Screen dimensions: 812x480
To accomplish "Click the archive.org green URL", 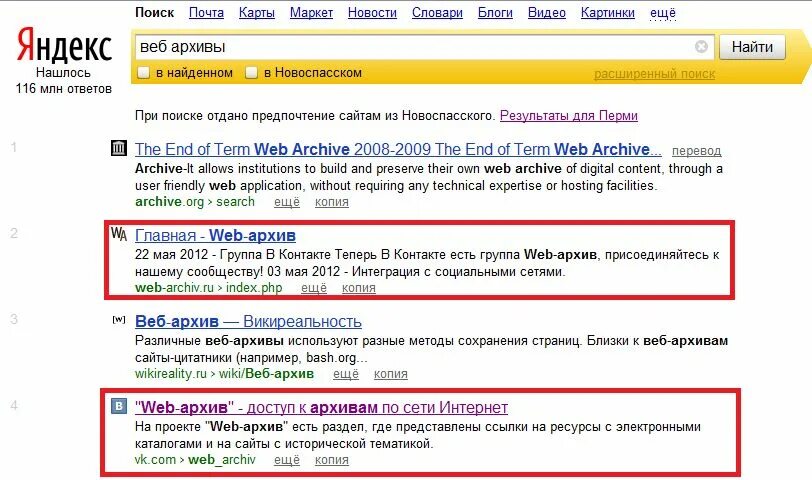I will [169, 201].
